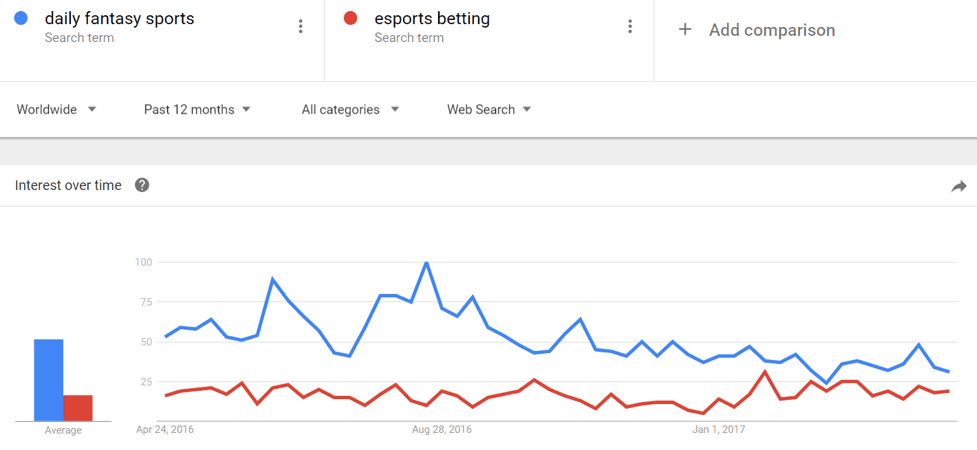
Task: Edit the esports betting search term
Action: click(432, 19)
